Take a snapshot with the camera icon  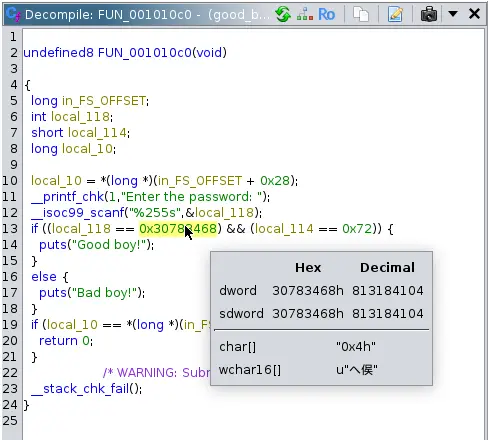(x=429, y=14)
